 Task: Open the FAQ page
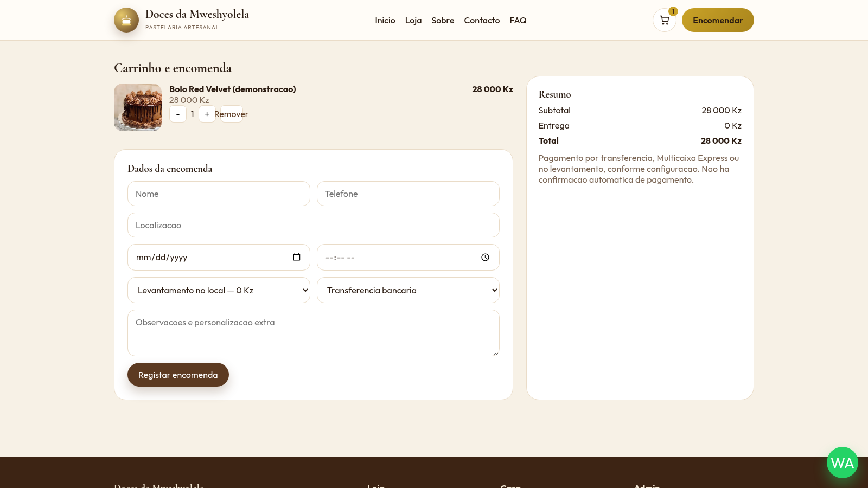[x=518, y=20]
